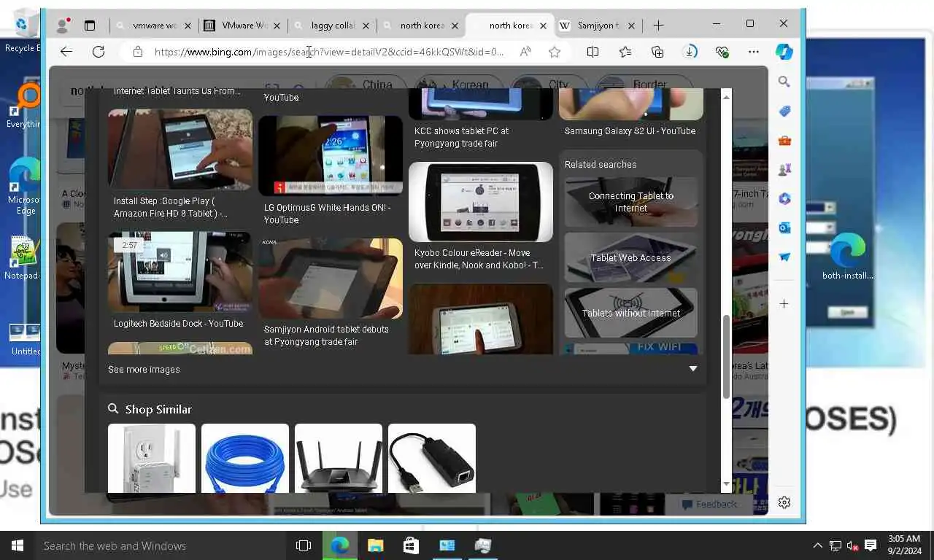Open sidebar settings gear icon
The height and width of the screenshot is (560, 934).
tap(784, 502)
